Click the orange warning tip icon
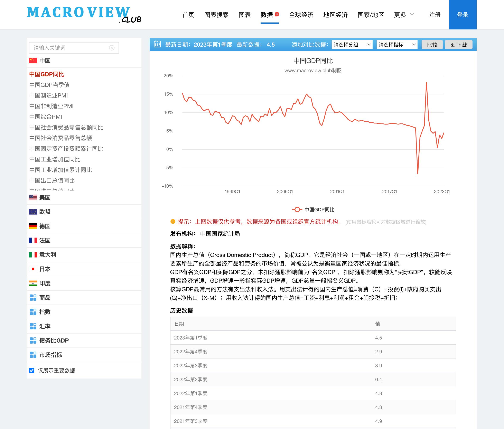Viewport: 504px width, 429px height. tap(173, 222)
